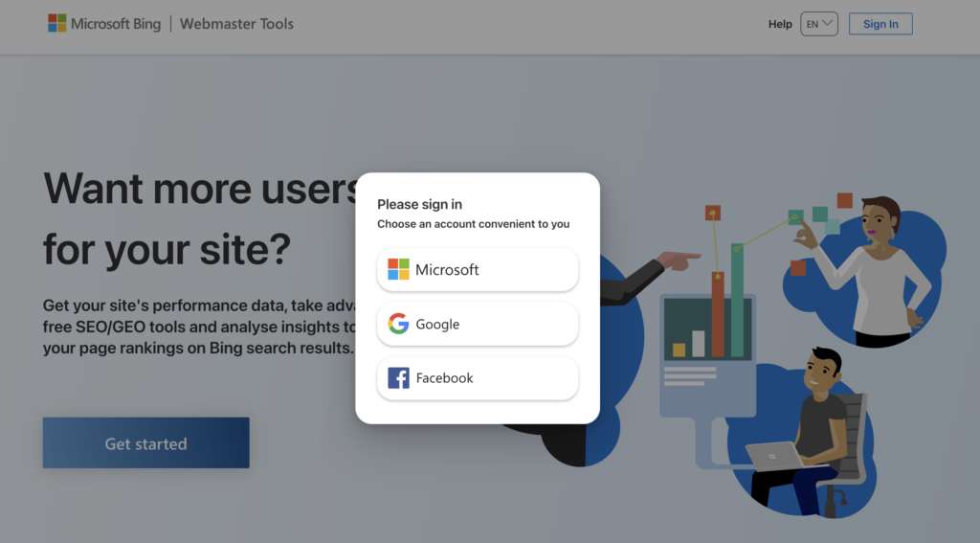Choose the Microsoft account label to sign in
Viewport: 980px width, 543px height.
tap(447, 270)
